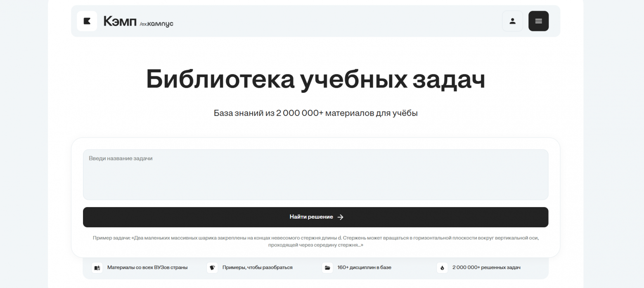Select the example physics task text
Viewport: 644px width, 288px height.
click(x=315, y=241)
